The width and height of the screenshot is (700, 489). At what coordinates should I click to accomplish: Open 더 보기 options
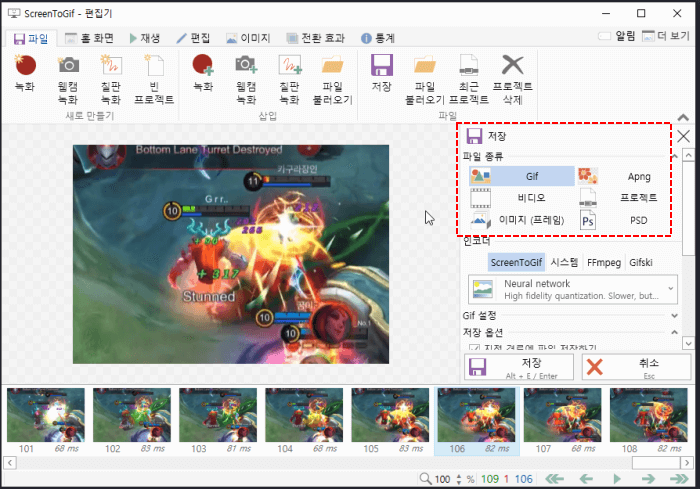[666, 36]
